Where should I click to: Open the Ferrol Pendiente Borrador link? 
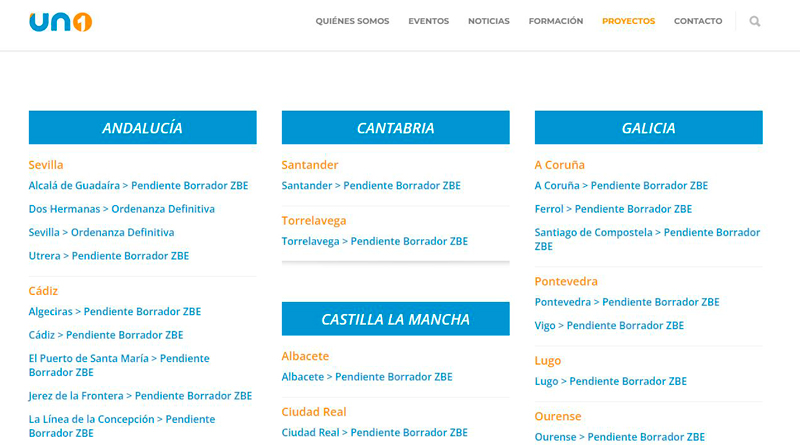(x=613, y=209)
